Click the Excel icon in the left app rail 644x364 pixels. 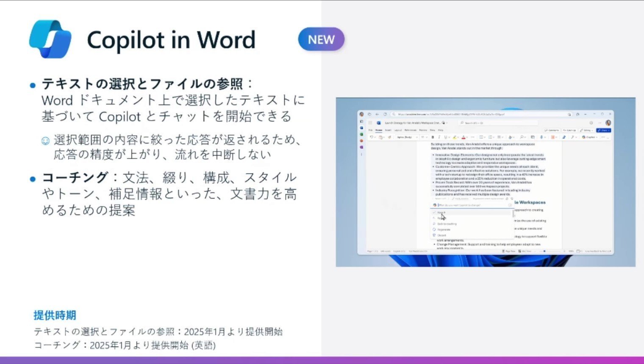361,134
